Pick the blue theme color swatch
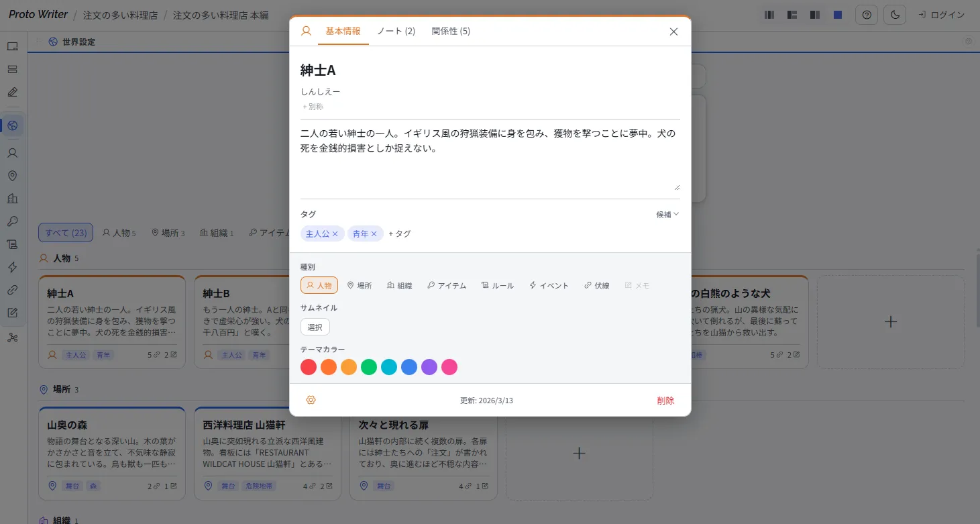This screenshot has width=980, height=524. coord(409,367)
